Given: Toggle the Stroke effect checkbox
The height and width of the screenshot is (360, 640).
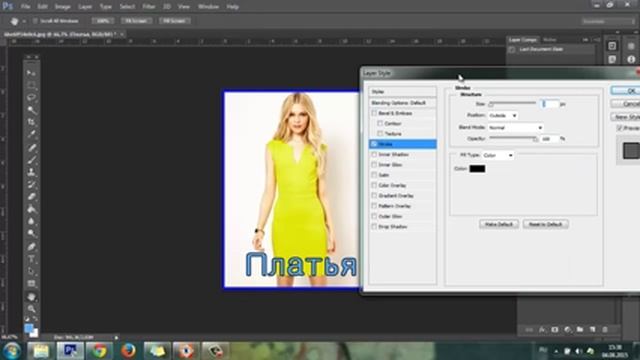Looking at the screenshot, I should (x=374, y=144).
